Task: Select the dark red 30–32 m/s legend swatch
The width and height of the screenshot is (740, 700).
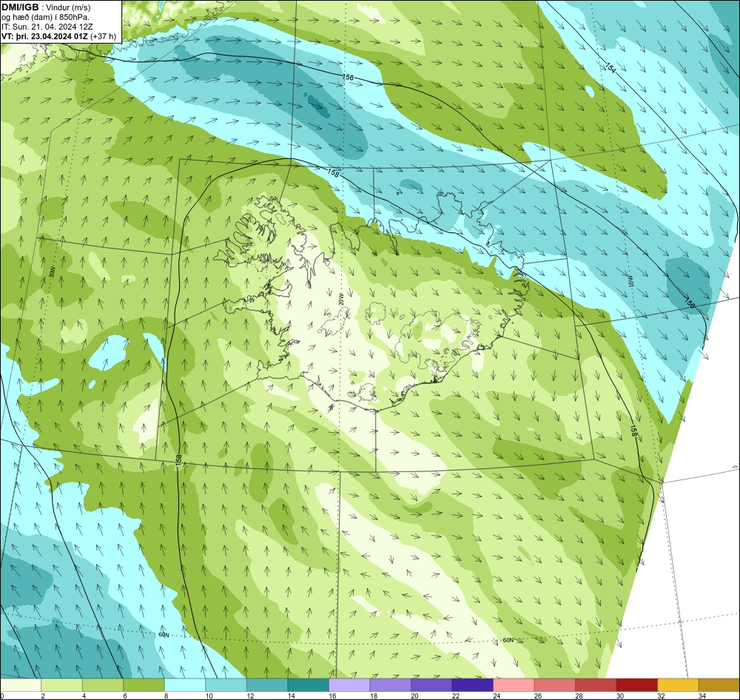Action: pos(636,685)
